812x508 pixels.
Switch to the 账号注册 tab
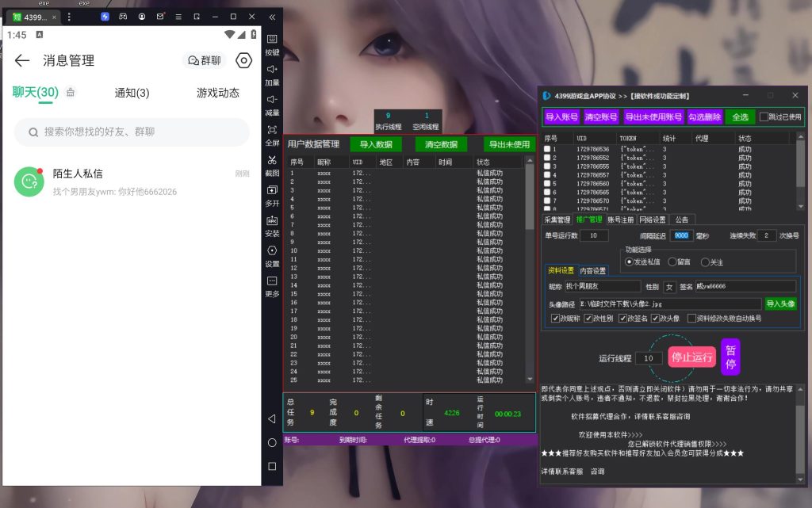pos(620,220)
